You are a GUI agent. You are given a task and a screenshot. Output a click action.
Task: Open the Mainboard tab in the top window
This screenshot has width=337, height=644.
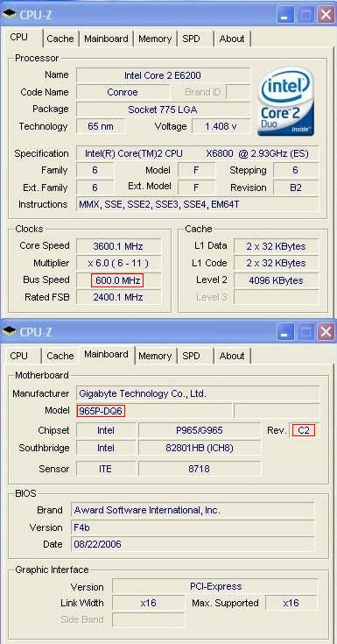pos(106,39)
